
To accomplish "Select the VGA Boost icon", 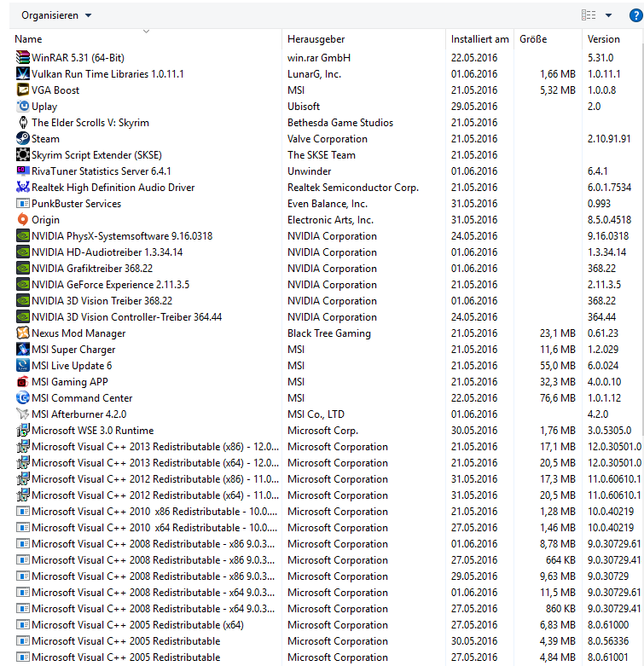I will pyautogui.click(x=22, y=90).
